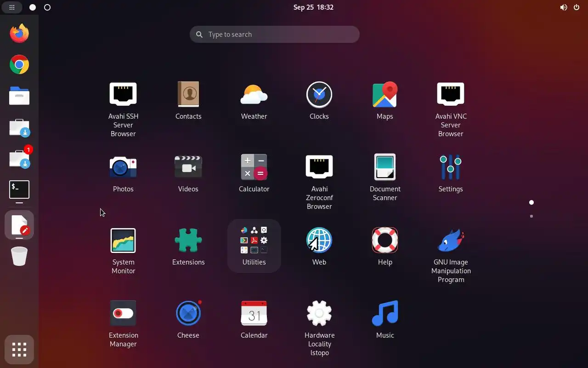Image resolution: width=588 pixels, height=368 pixels.
Task: Open the text editor in dock
Action: 19,225
